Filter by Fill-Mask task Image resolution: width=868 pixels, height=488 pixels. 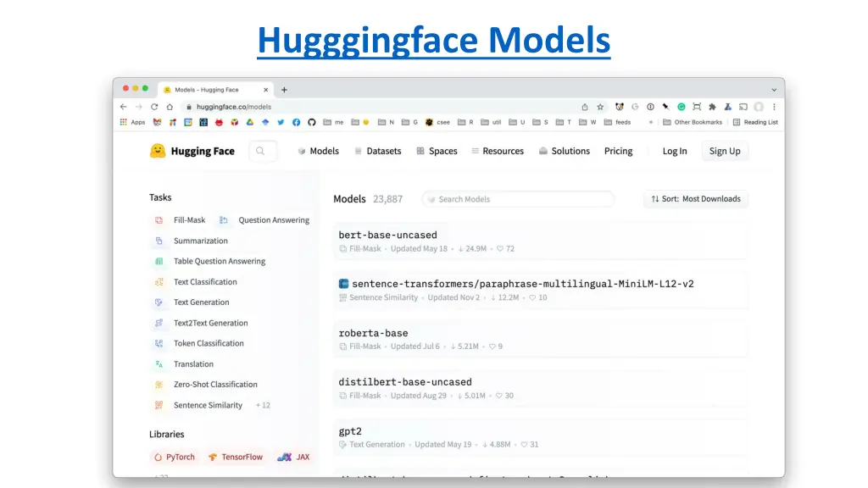180,220
